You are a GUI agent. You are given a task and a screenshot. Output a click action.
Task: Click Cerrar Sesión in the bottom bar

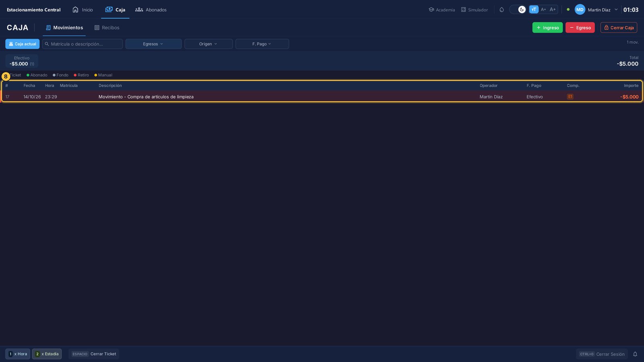tap(602, 354)
